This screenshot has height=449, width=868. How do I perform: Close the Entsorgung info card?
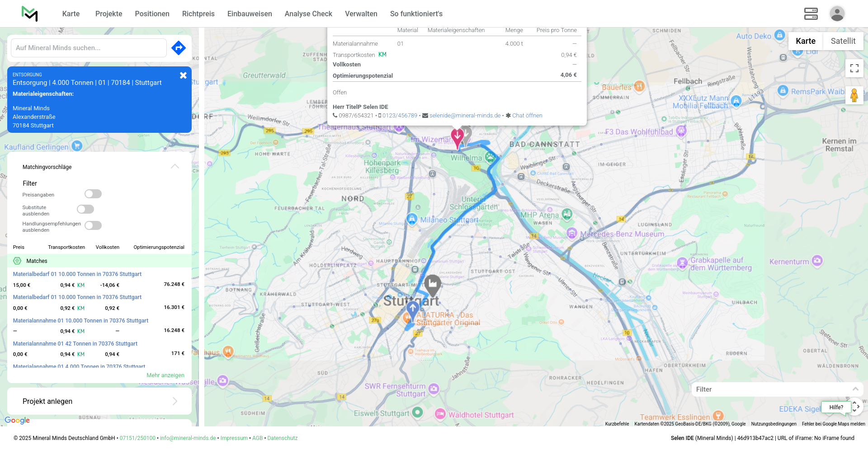pos(183,75)
